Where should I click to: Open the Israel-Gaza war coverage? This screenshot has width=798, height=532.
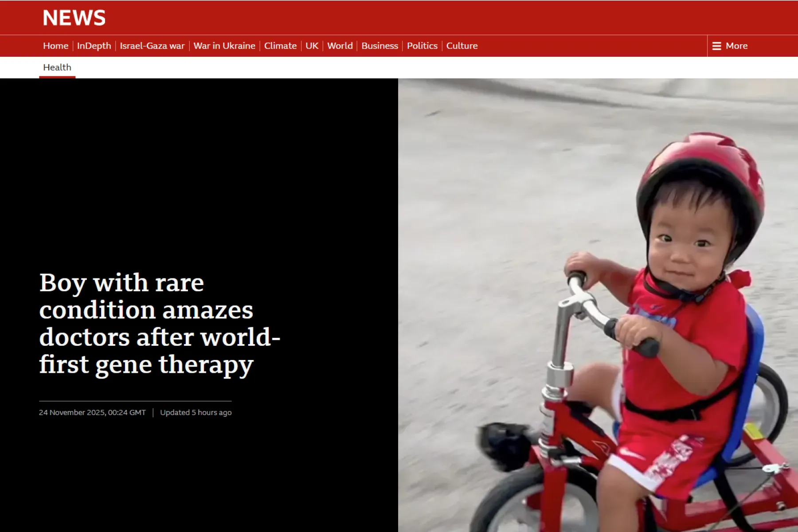(153, 46)
